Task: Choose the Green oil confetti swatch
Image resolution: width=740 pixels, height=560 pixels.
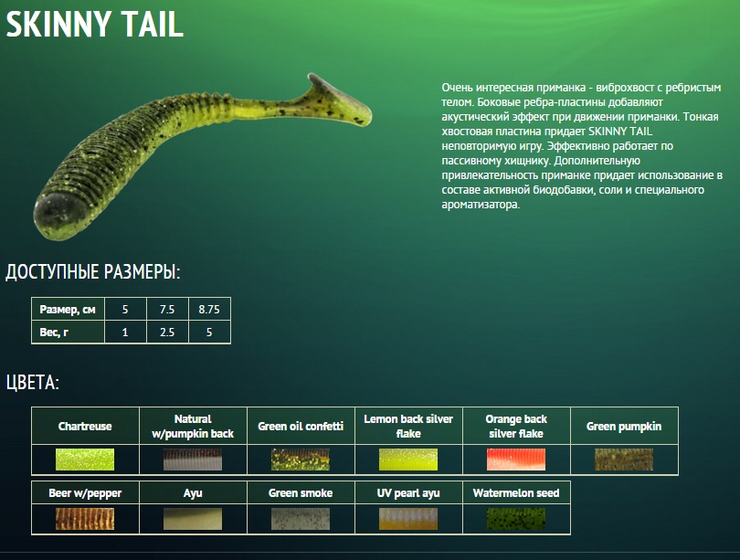Action: [x=301, y=459]
